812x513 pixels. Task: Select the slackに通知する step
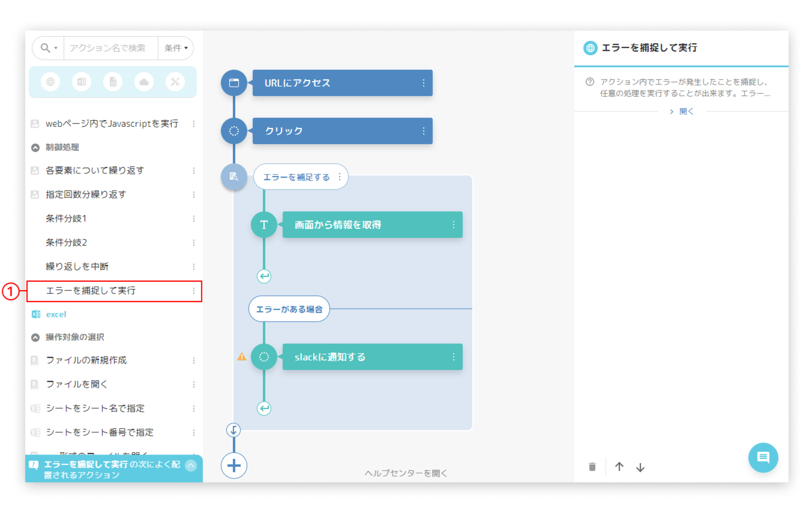373,357
